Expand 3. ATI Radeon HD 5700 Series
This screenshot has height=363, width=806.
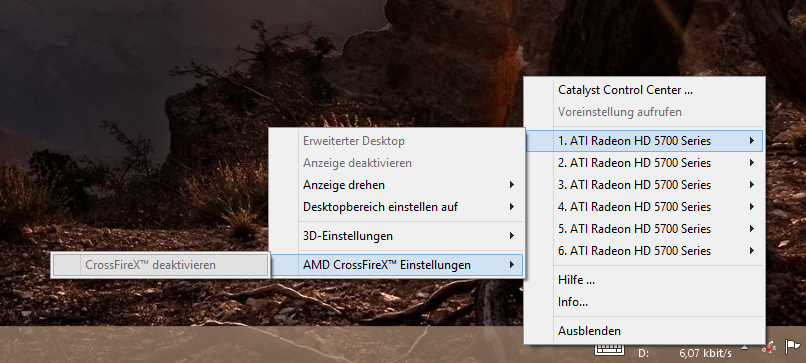(x=645, y=185)
